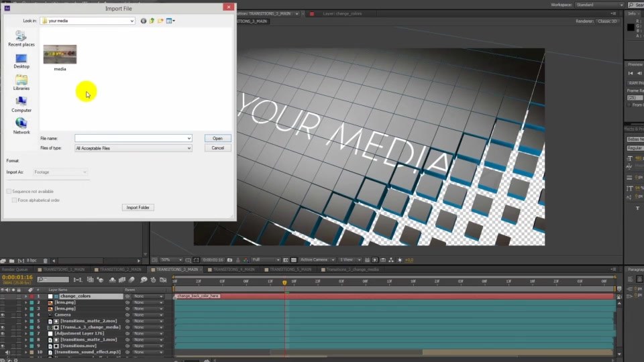Image resolution: width=644 pixels, height=362 pixels.
Task: Toggle audio of transitions_sound_effect.mp3 layer
Action: tap(7, 352)
